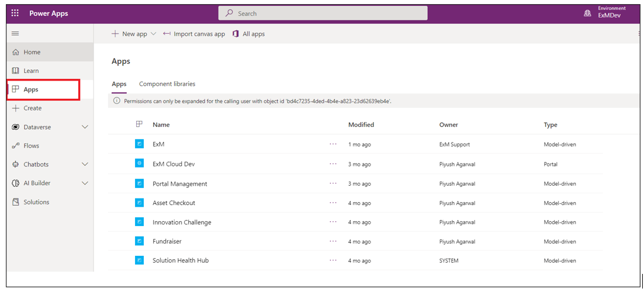The image size is (644, 292).
Task: Open more options for Asset Checkout
Action: pyautogui.click(x=333, y=203)
